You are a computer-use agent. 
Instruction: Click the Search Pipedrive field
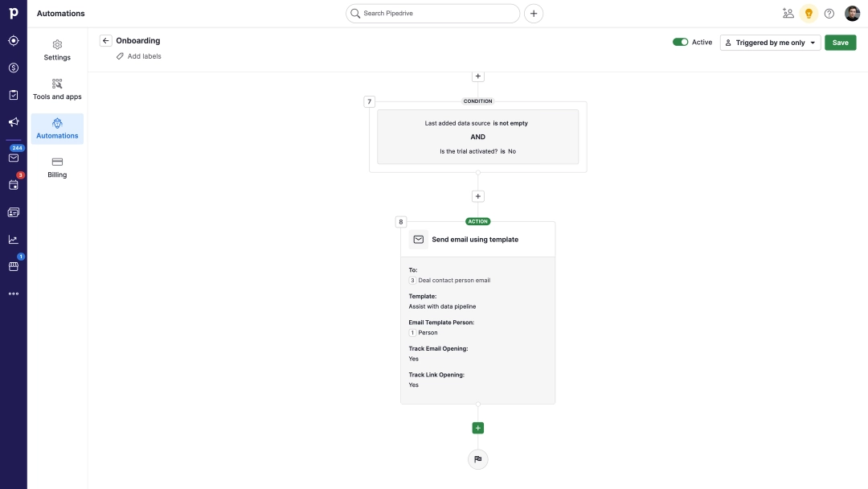[x=432, y=14]
